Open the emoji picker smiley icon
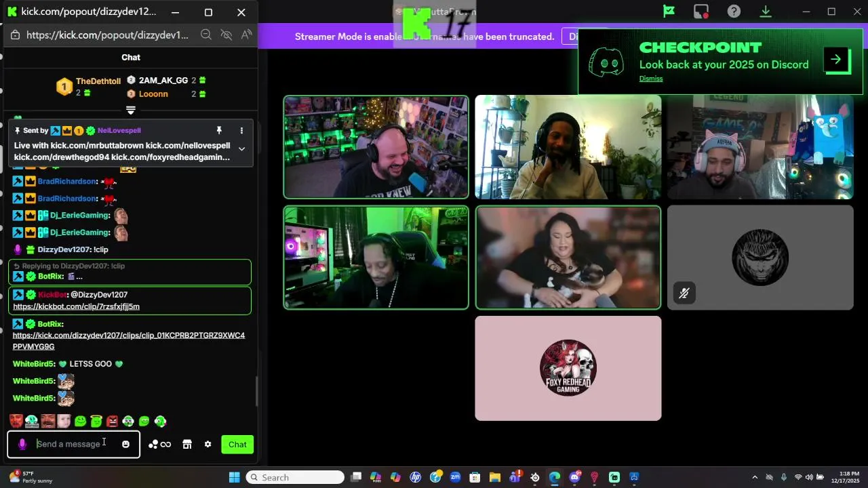The height and width of the screenshot is (488, 868). point(125,445)
